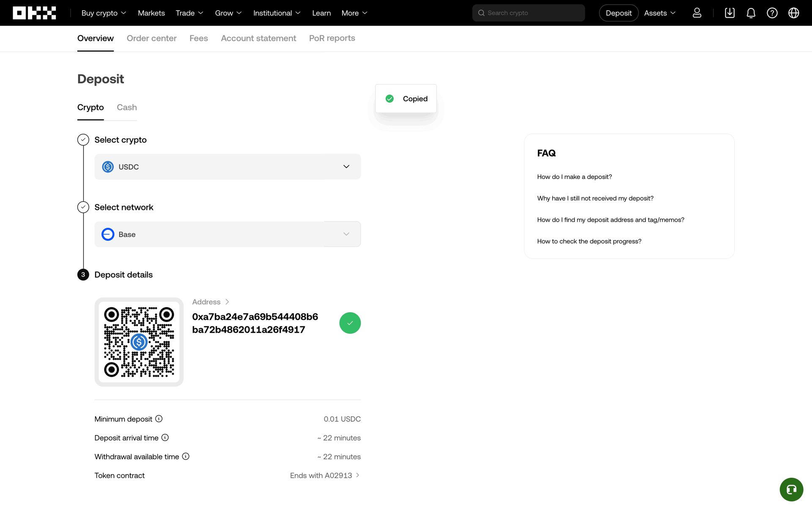
Task: Click the Search crypto input field
Action: (x=529, y=13)
